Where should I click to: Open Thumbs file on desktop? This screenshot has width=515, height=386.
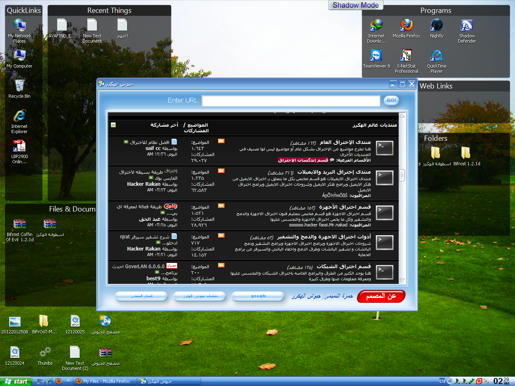[45, 356]
